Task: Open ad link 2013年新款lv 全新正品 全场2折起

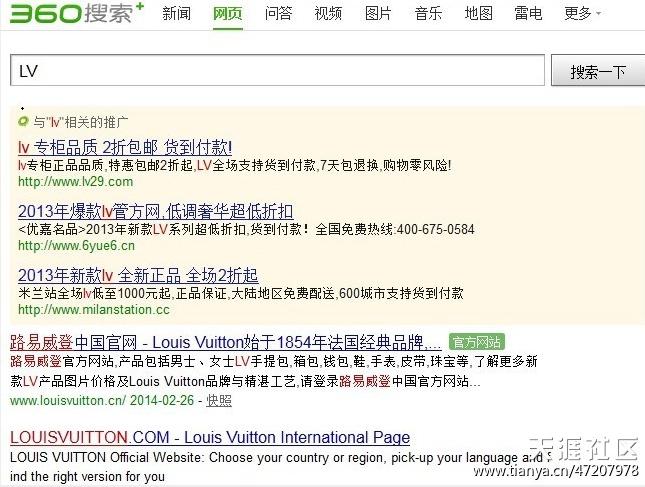Action: point(138,275)
